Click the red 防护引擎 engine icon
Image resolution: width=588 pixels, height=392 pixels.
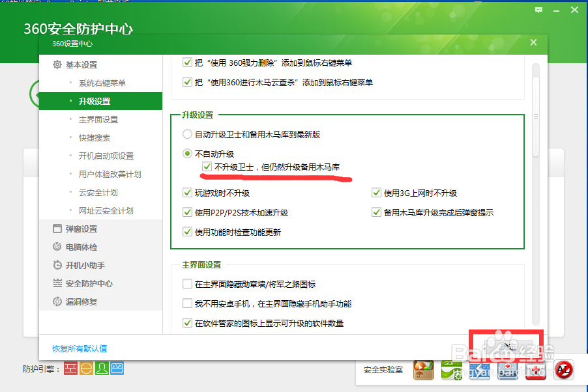(x=70, y=369)
